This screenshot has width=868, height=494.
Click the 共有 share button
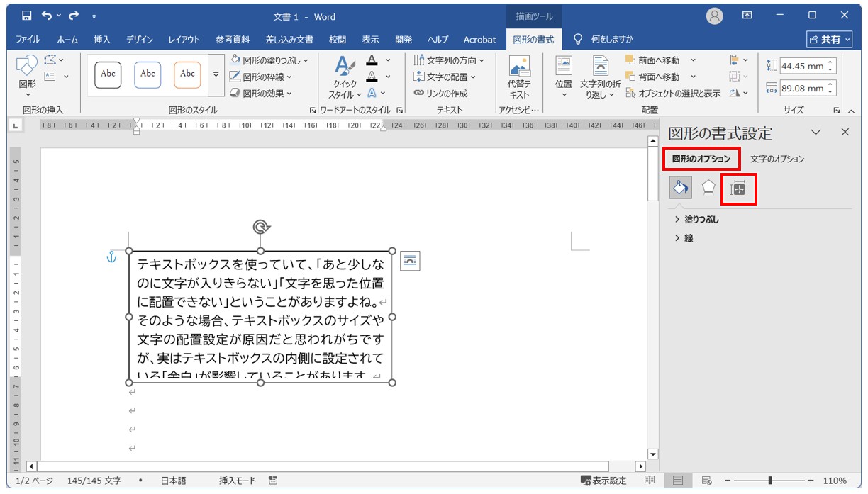829,40
